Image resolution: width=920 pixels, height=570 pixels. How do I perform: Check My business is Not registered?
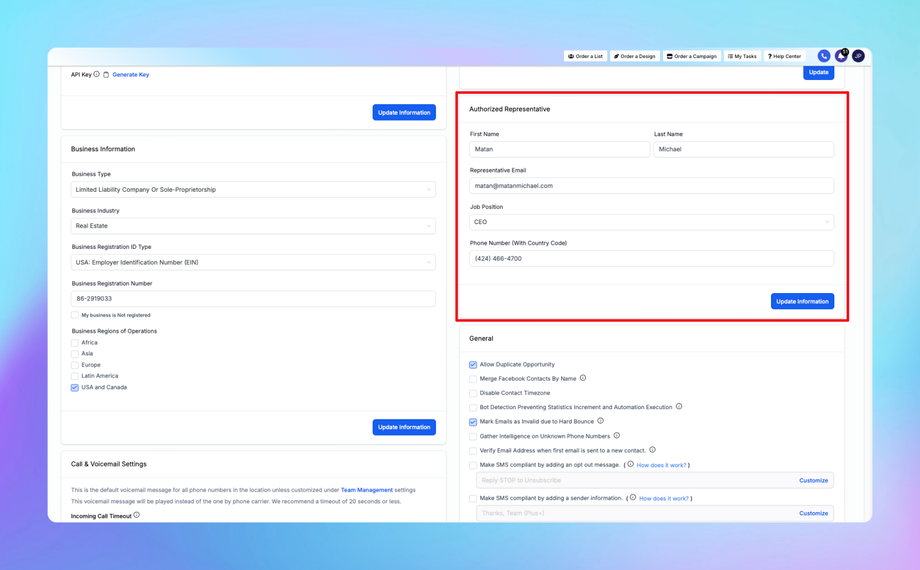click(x=75, y=315)
